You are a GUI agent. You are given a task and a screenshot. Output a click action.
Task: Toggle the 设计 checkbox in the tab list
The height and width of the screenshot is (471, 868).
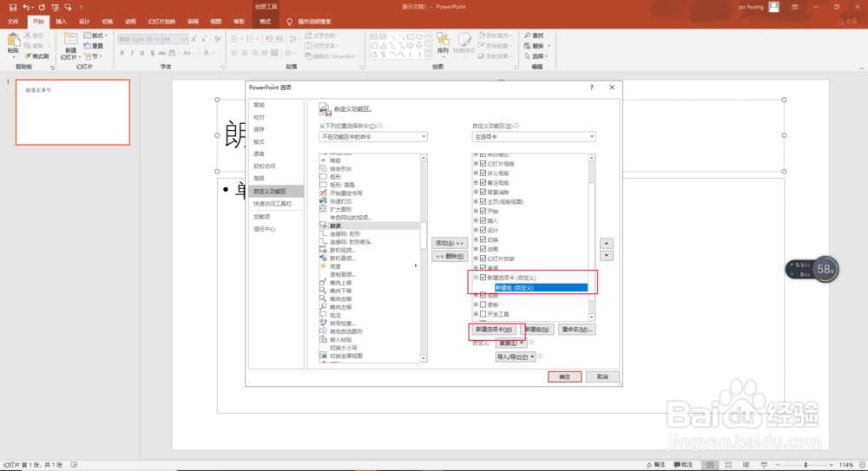tap(483, 230)
